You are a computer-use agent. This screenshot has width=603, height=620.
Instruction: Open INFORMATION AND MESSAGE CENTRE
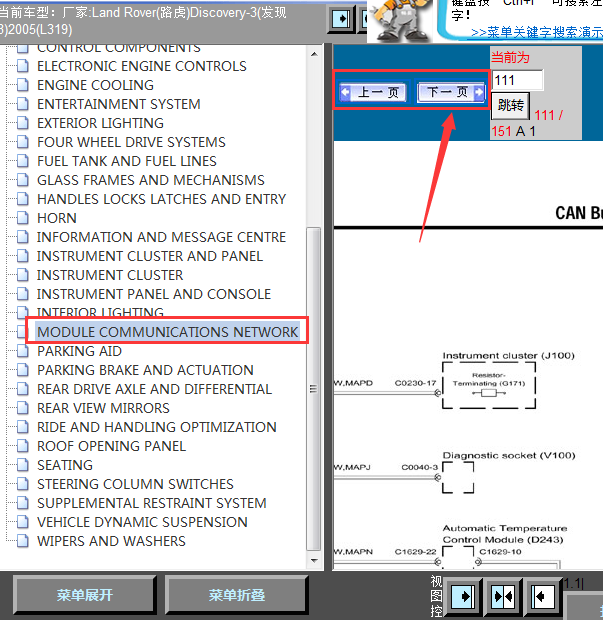click(161, 237)
